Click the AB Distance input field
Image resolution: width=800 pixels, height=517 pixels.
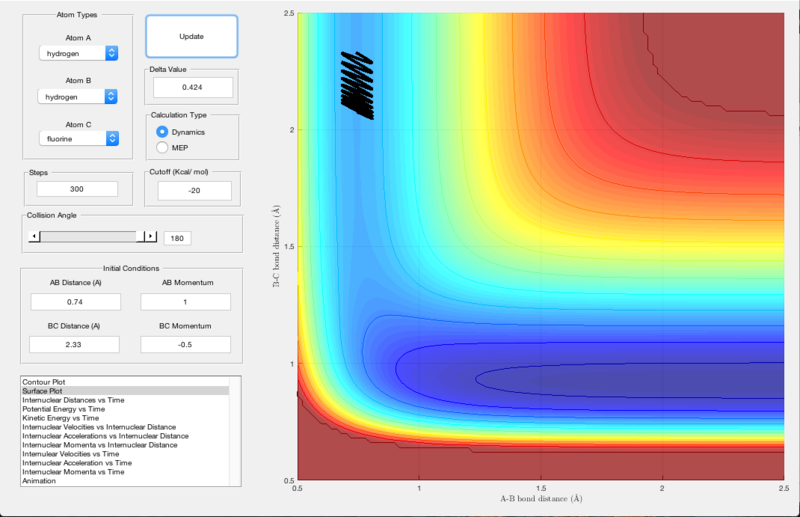point(76,302)
